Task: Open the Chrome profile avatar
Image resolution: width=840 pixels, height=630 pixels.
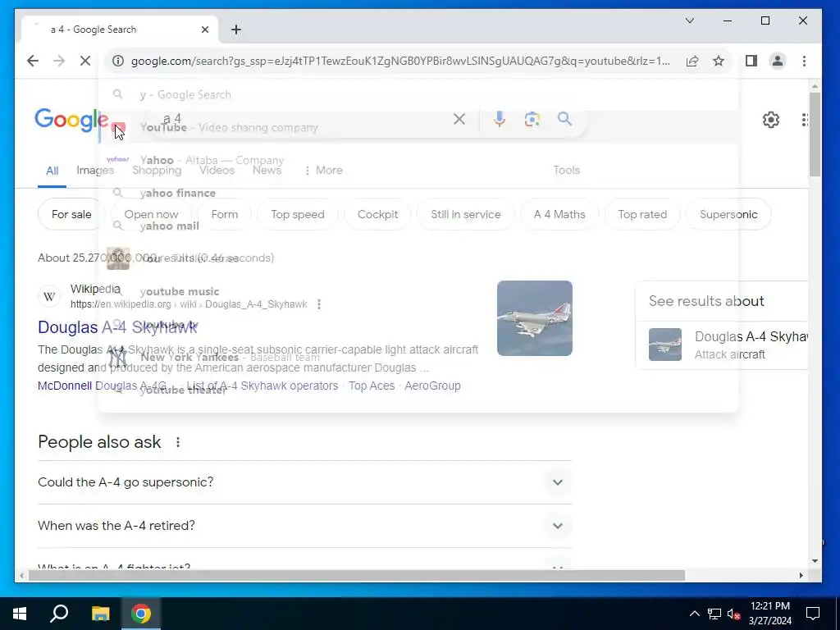Action: tap(778, 61)
